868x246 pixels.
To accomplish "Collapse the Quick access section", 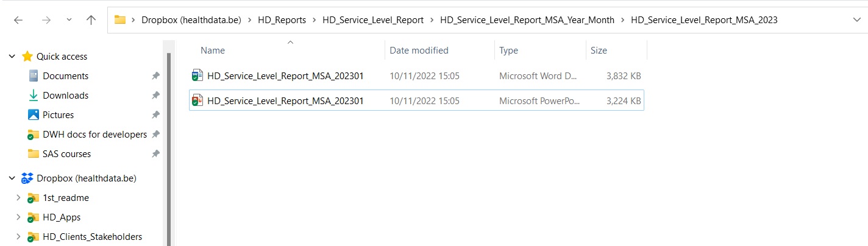I will tap(12, 57).
